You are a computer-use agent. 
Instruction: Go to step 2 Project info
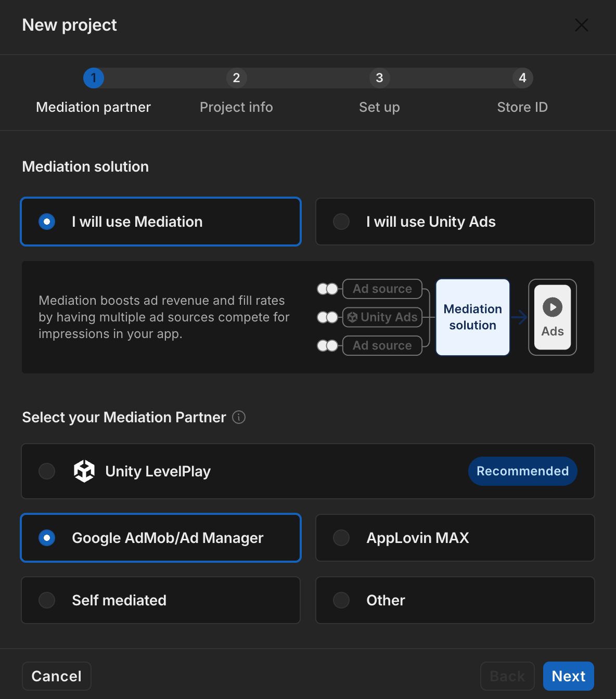[236, 78]
